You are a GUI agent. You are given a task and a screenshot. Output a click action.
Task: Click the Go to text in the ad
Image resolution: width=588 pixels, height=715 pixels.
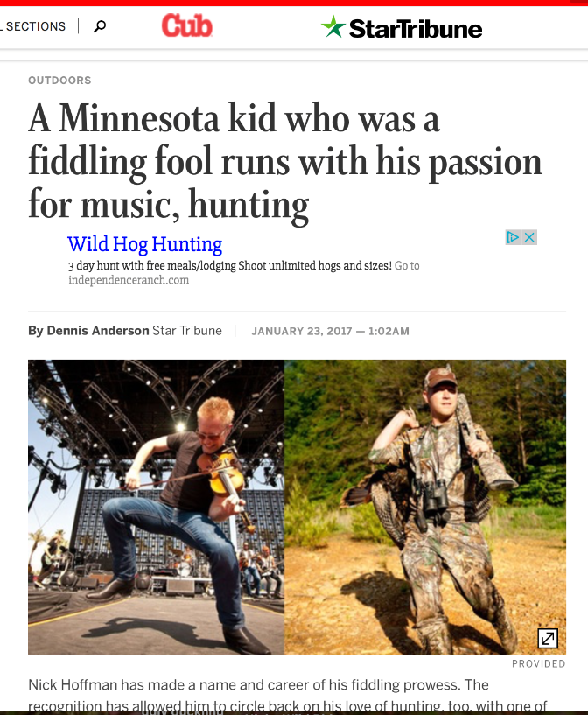[407, 266]
